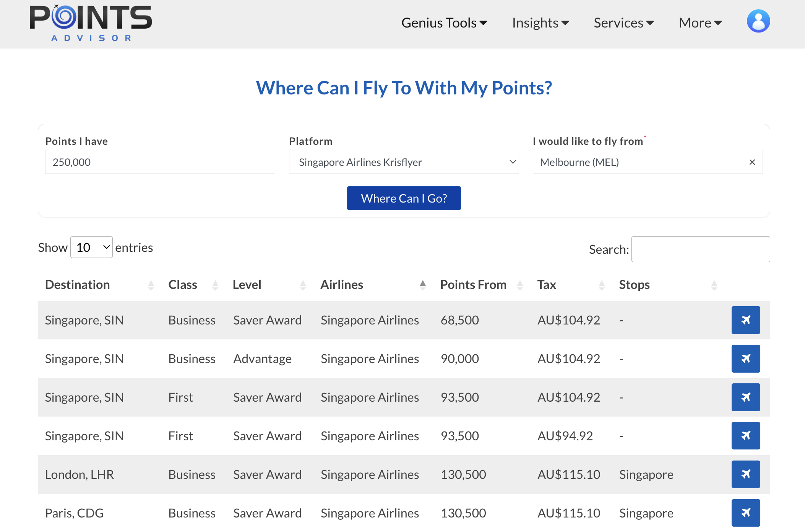Image resolution: width=805 pixels, height=532 pixels.
Task: Click the plane icon for Paris, CDG row
Action: point(745,513)
